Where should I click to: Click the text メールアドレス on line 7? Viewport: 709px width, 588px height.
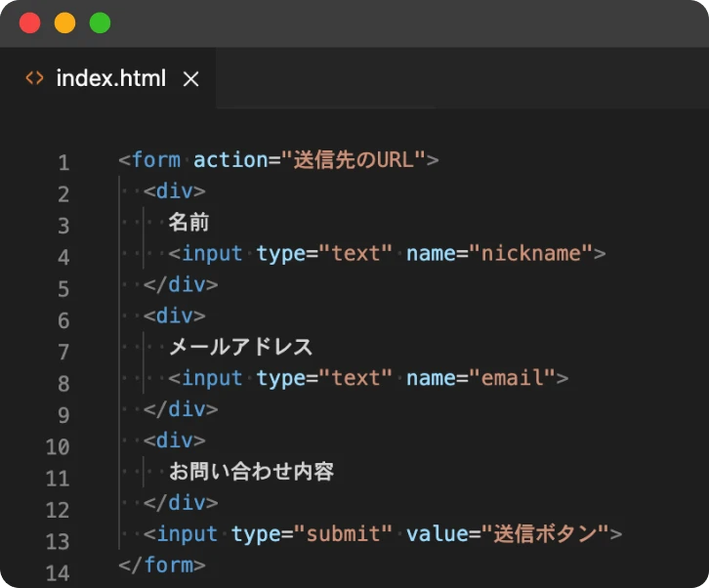240,348
